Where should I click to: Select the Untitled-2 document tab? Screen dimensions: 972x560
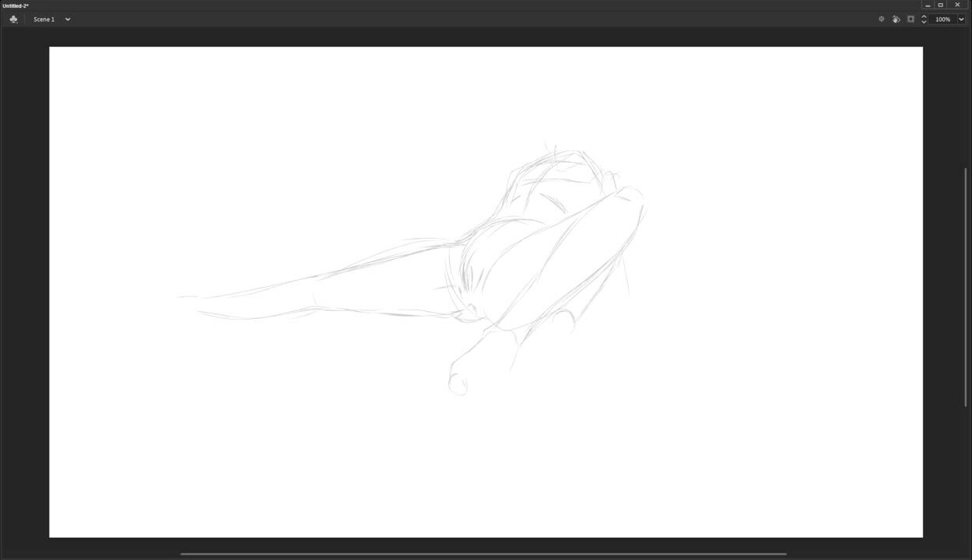[16, 5]
